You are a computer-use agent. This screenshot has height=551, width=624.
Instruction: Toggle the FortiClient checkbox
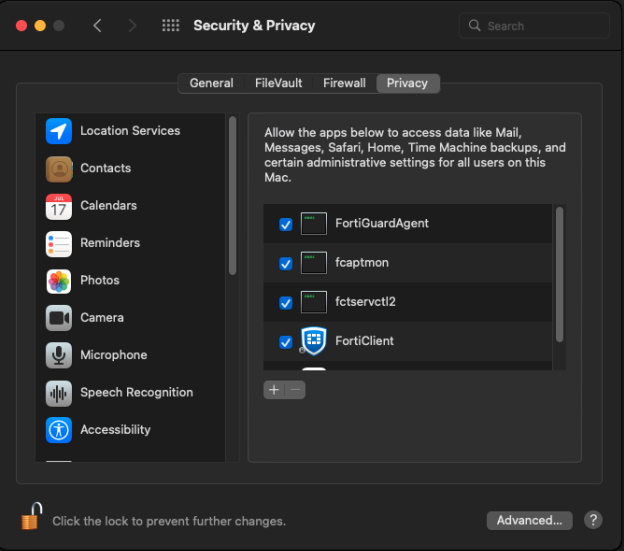(286, 342)
